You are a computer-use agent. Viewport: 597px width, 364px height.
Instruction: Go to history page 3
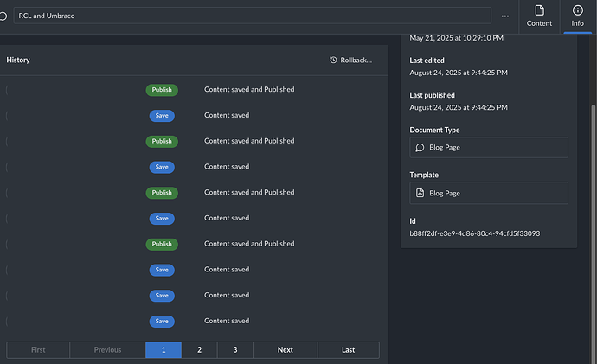234,350
